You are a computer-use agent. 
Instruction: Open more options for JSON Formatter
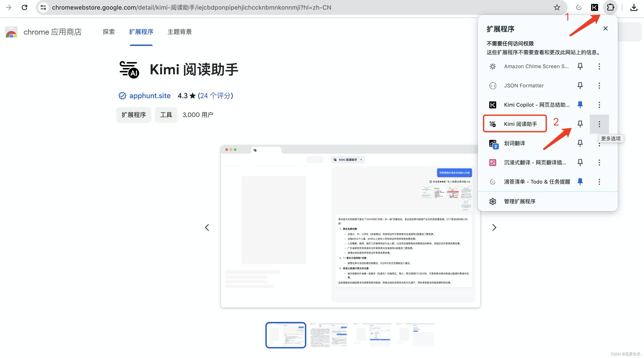[599, 85]
